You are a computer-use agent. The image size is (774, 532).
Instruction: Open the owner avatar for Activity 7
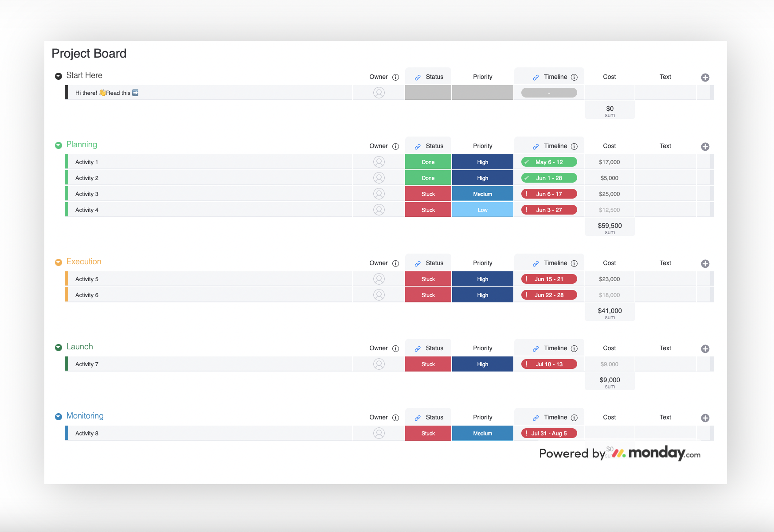pos(379,364)
